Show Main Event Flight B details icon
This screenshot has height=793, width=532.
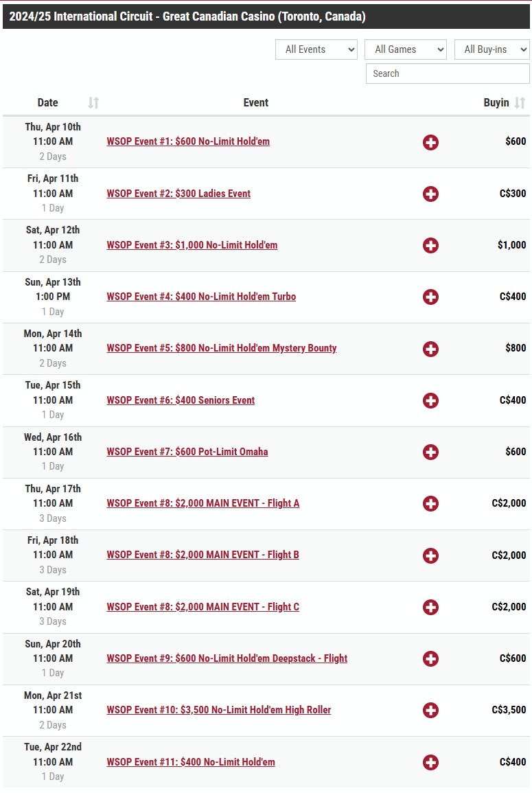pyautogui.click(x=430, y=555)
